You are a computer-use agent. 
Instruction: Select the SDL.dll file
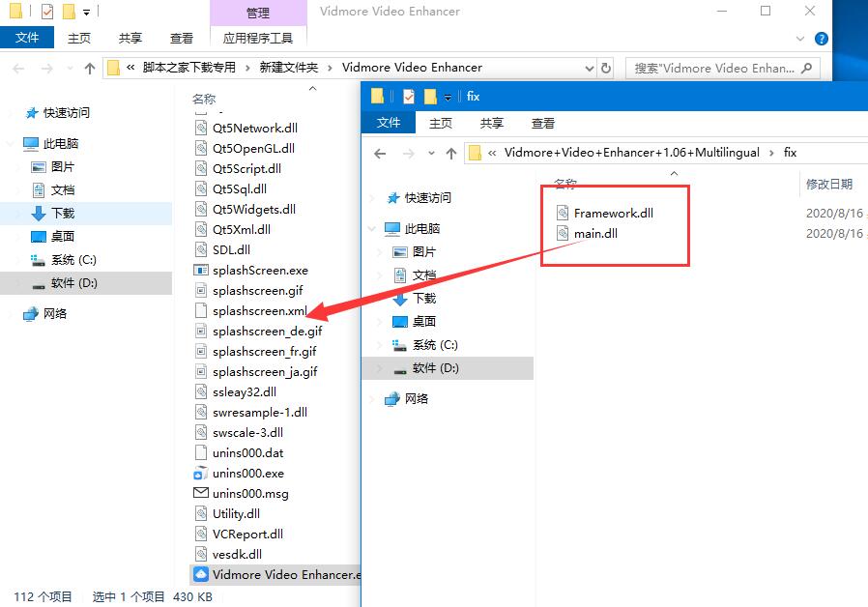(231, 250)
